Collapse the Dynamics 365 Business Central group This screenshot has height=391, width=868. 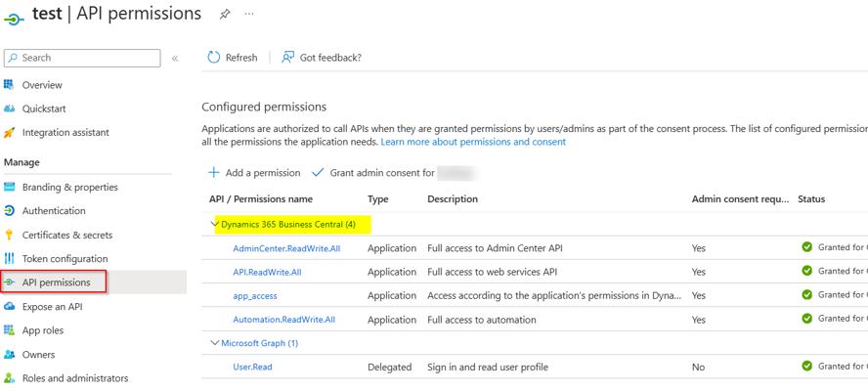pyautogui.click(x=214, y=225)
